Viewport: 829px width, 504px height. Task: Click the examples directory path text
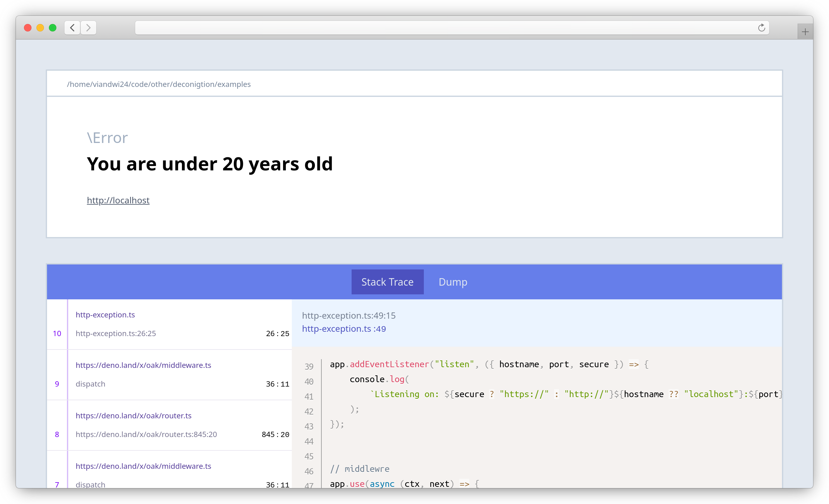(159, 84)
